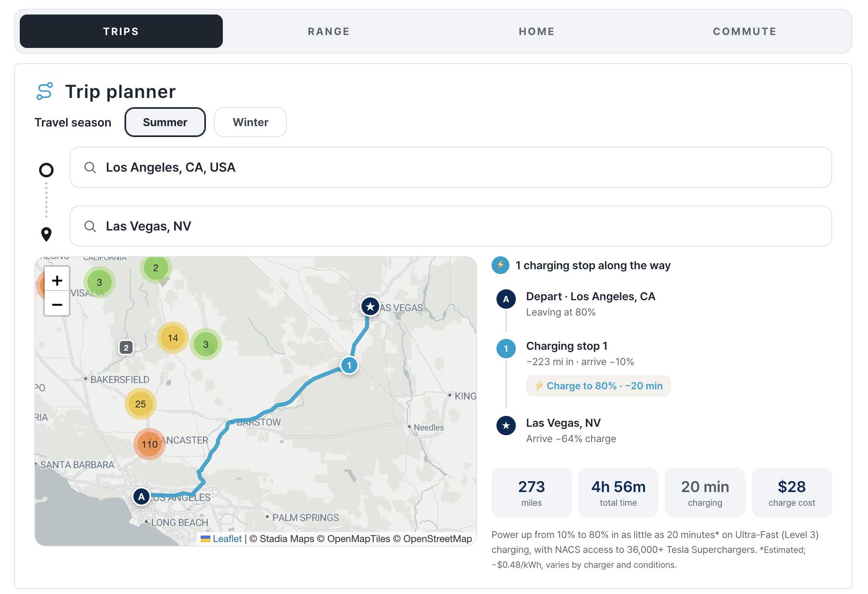Click 'Arrive ~64% charge' text
Viewport: 868px width, 594px height.
tap(571, 438)
